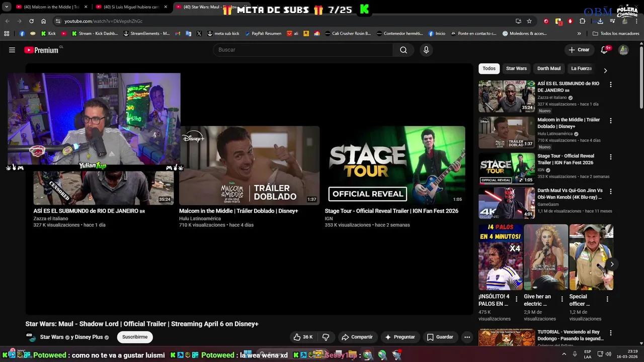Open options for the Special officer short
Viewport: 644px width, 362px height.
click(607, 299)
